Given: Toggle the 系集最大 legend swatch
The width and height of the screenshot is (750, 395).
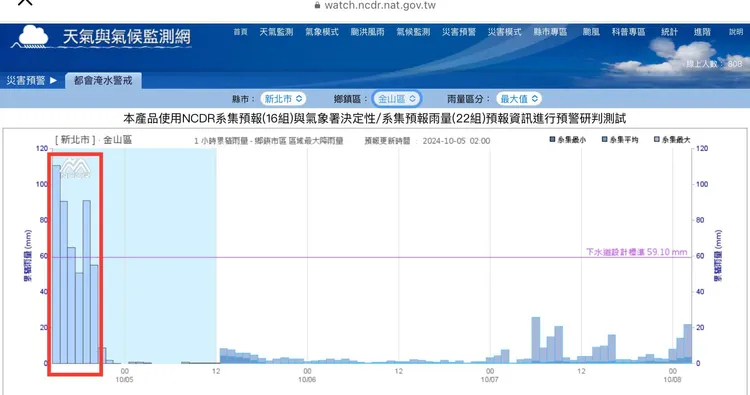Looking at the screenshot, I should click(x=657, y=139).
